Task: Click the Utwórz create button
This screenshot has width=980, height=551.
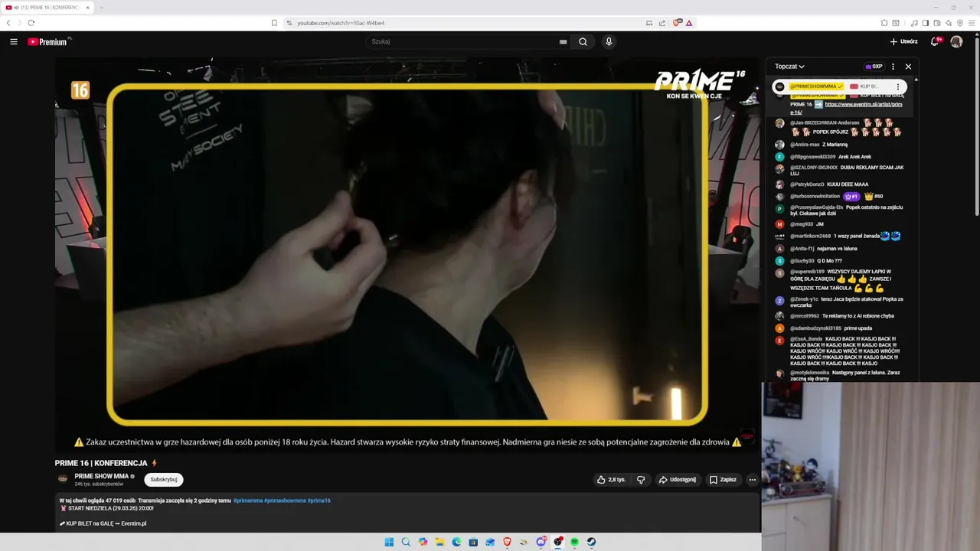Action: tap(903, 42)
